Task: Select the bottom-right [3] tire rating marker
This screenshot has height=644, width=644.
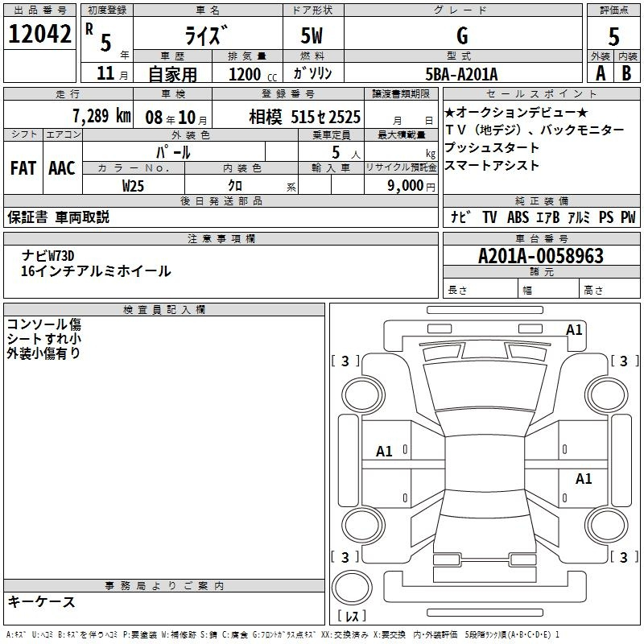Action: tap(624, 557)
